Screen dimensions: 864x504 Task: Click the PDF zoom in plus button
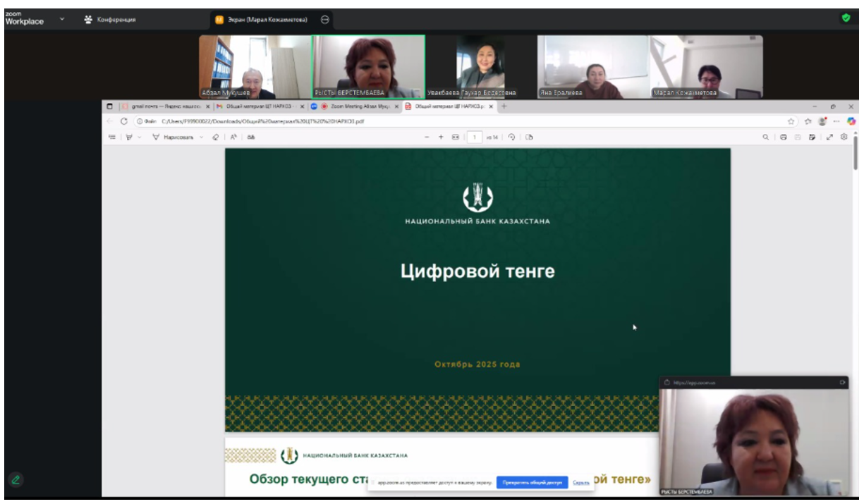click(442, 137)
